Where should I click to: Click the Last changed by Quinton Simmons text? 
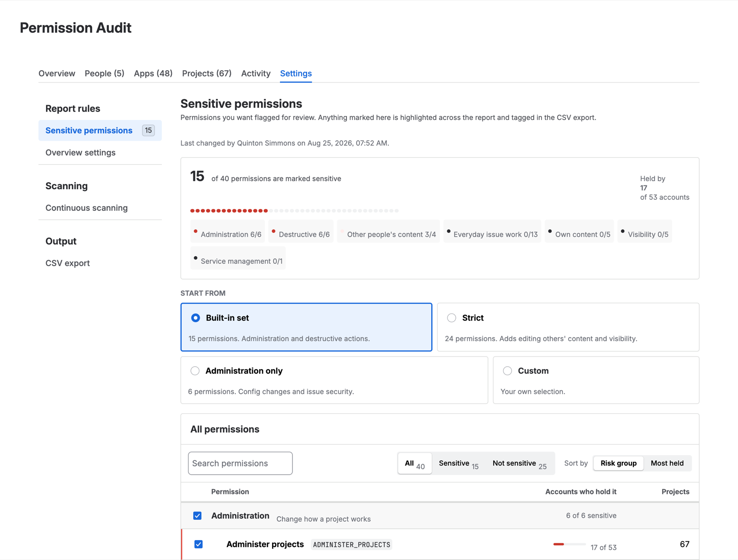[285, 143]
